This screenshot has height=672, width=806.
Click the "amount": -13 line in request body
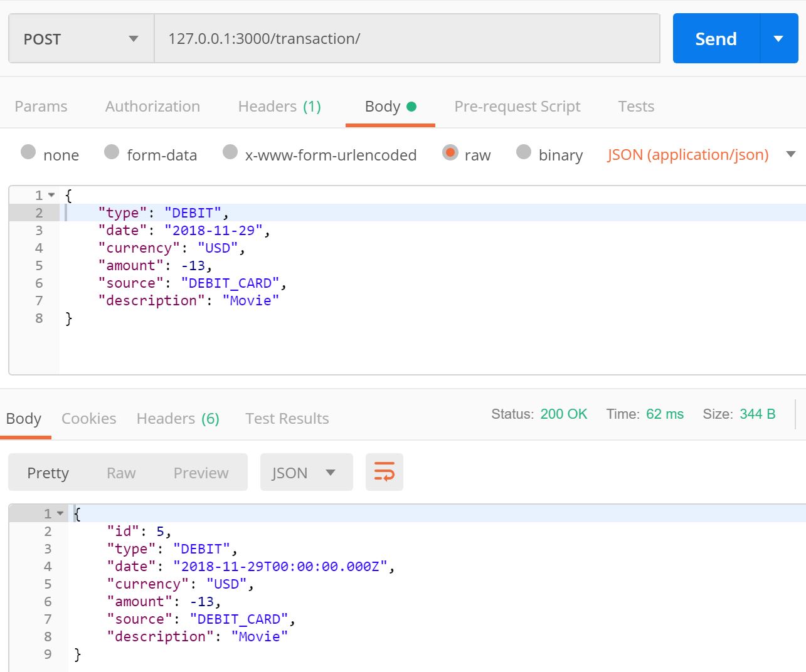[x=156, y=265]
